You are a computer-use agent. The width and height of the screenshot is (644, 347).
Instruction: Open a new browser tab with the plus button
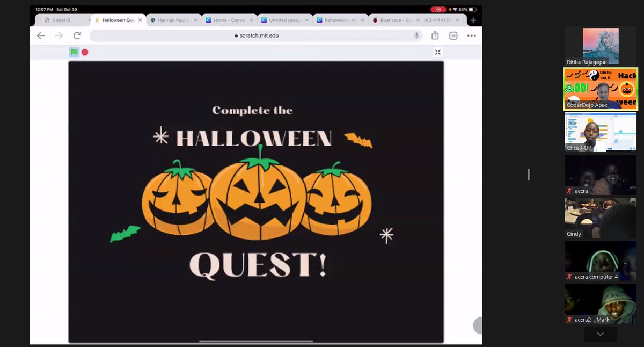click(473, 19)
